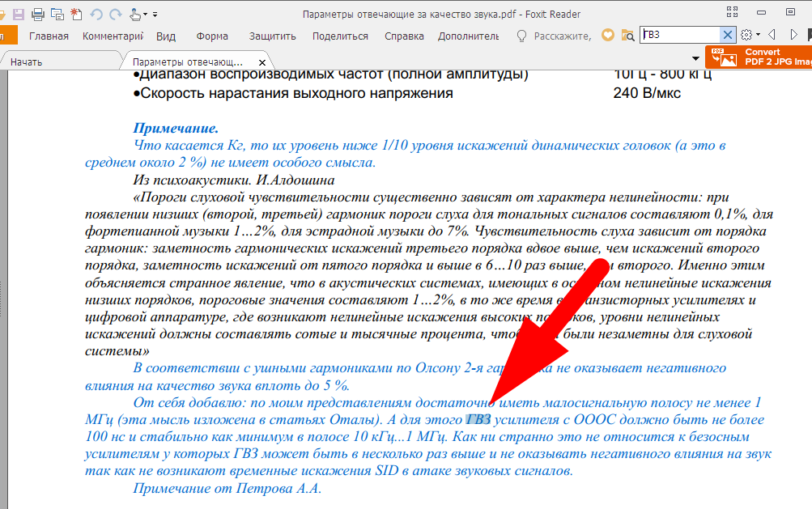Redo the last action
The width and height of the screenshot is (812, 509).
pos(116,14)
